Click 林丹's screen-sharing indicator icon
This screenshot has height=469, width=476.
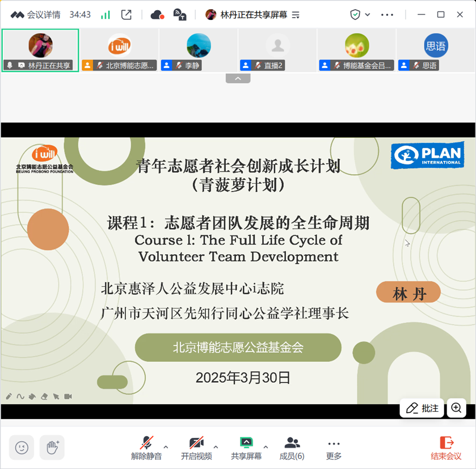click(x=21, y=65)
